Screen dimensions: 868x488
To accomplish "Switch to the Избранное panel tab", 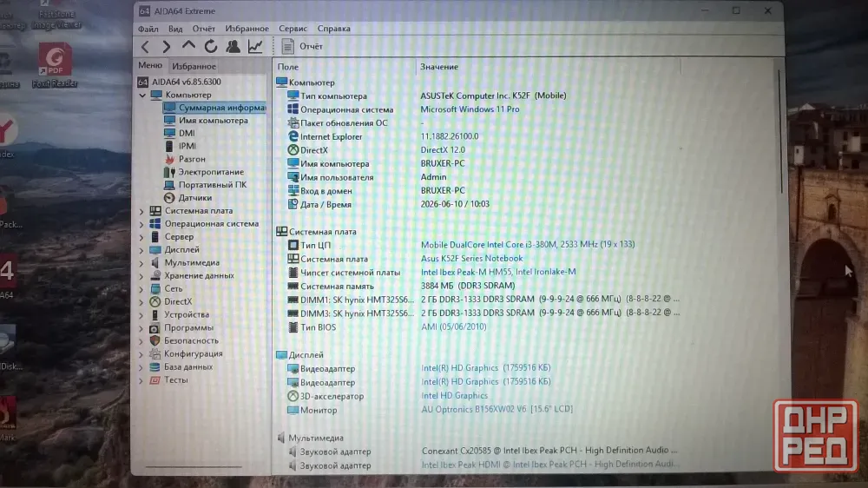I will click(194, 67).
